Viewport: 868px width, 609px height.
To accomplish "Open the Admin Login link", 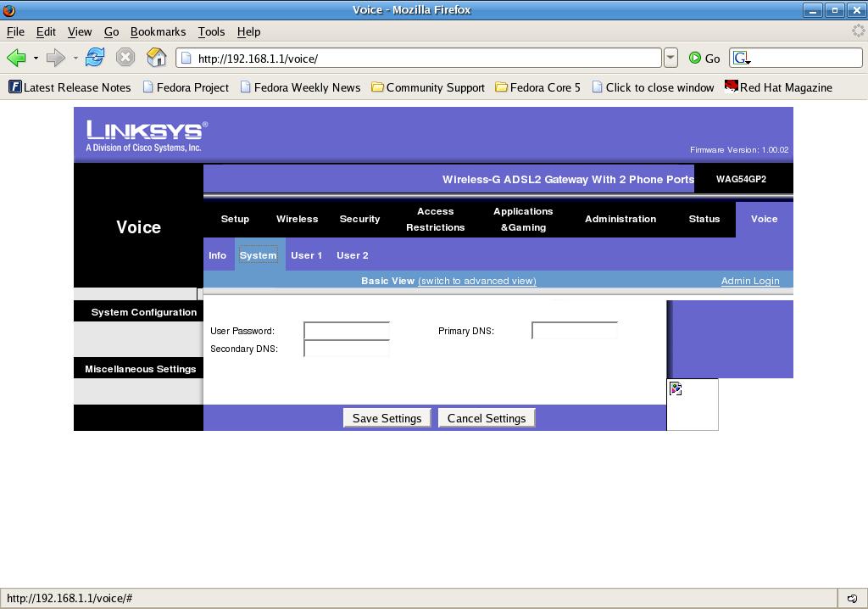I will point(749,281).
